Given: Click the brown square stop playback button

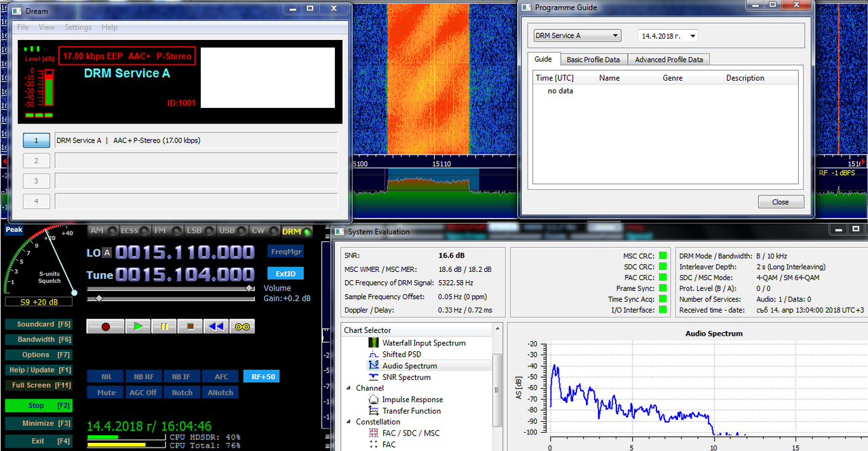Looking at the screenshot, I should click(190, 326).
